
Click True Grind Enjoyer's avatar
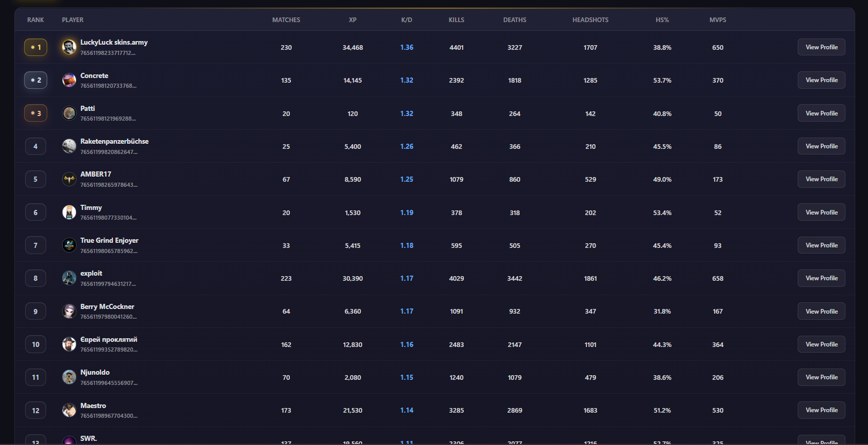69,245
